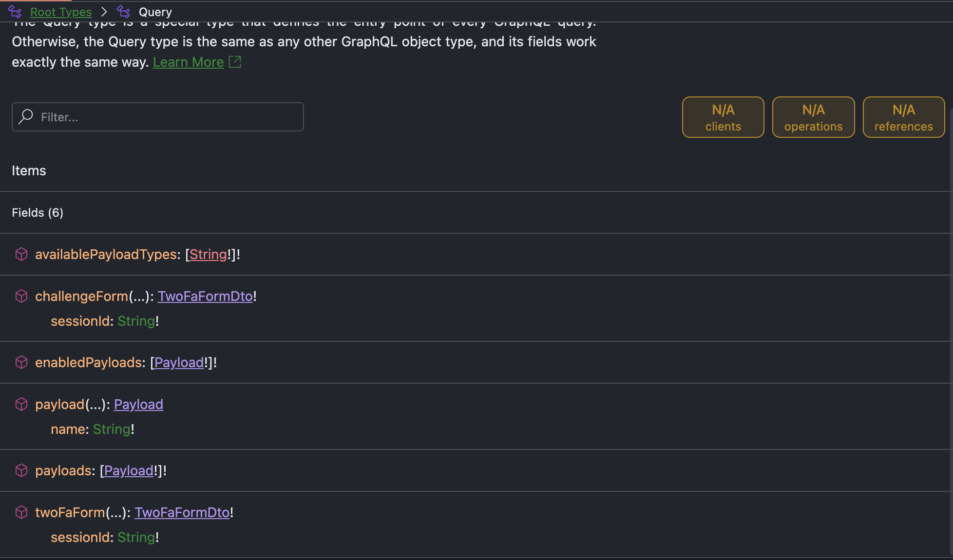
Task: Click the Fields (6) section header
Action: point(38,213)
